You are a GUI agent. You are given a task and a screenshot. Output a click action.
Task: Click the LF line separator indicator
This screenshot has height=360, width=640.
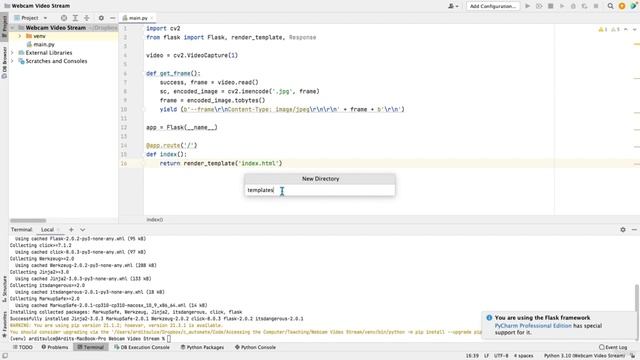[x=487, y=356]
